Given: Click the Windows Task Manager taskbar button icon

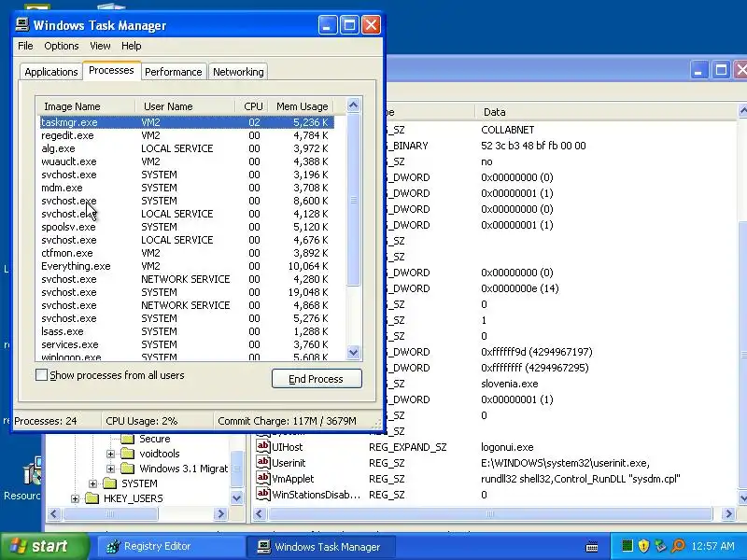Looking at the screenshot, I should pos(264,546).
